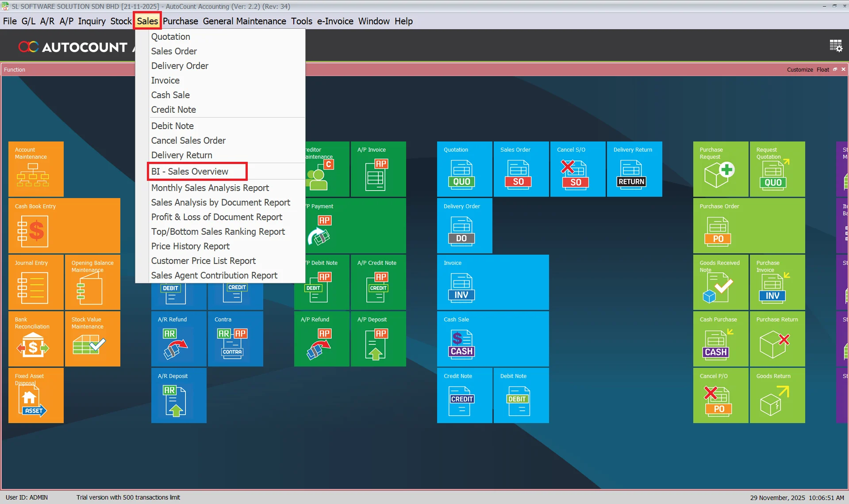The width and height of the screenshot is (849, 504).
Task: Launch the Goods Received Note tile
Action: click(x=720, y=282)
